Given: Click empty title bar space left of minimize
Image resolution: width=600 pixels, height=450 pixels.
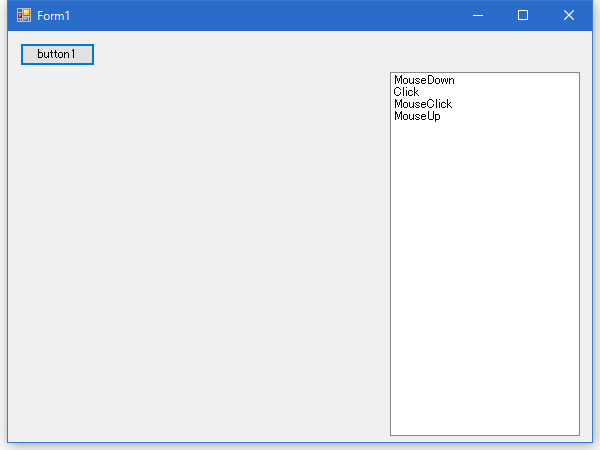Looking at the screenshot, I should [x=300, y=16].
